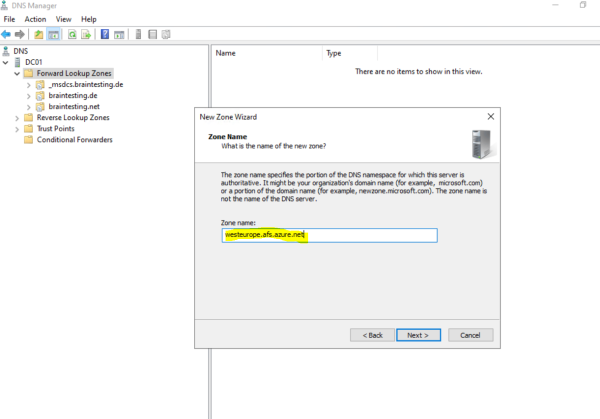The width and height of the screenshot is (600, 419).
Task: Click the Export list toolbar icon
Action: click(x=86, y=34)
